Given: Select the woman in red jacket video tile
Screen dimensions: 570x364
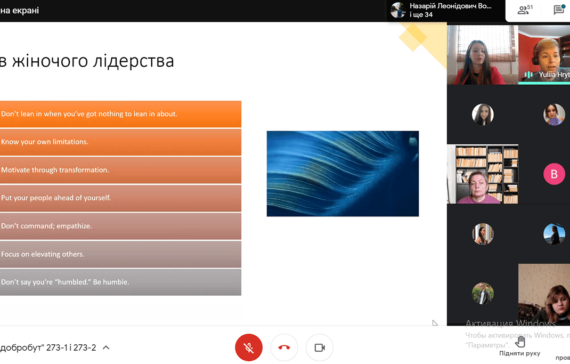Looking at the screenshot, I should [x=482, y=55].
